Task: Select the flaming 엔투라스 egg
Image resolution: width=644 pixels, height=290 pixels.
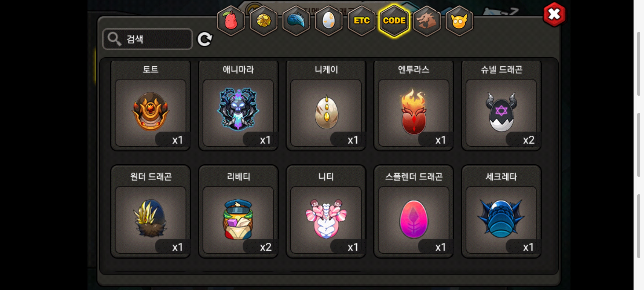Action: [414, 105]
